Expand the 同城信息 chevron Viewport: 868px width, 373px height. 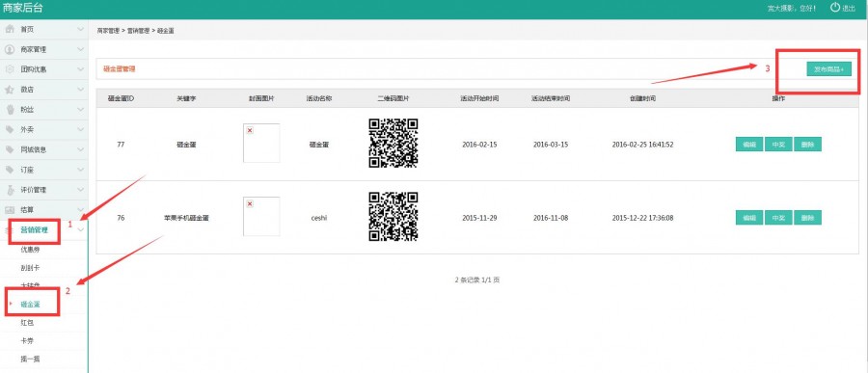[x=81, y=149]
